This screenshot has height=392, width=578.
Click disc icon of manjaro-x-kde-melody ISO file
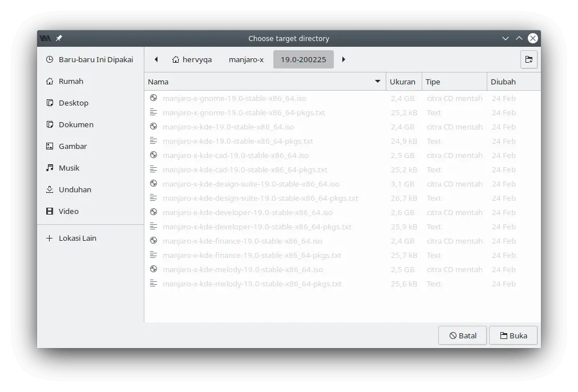(153, 269)
